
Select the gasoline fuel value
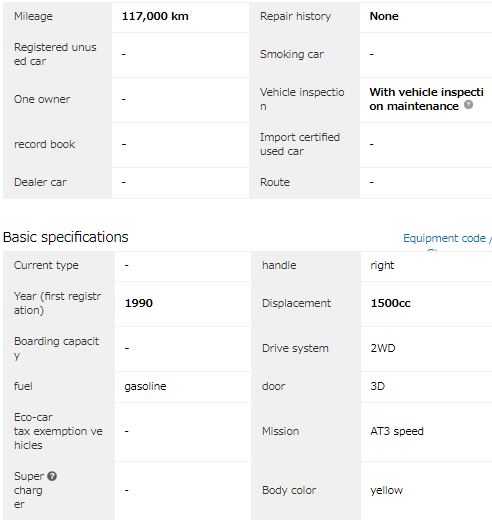[x=145, y=386]
